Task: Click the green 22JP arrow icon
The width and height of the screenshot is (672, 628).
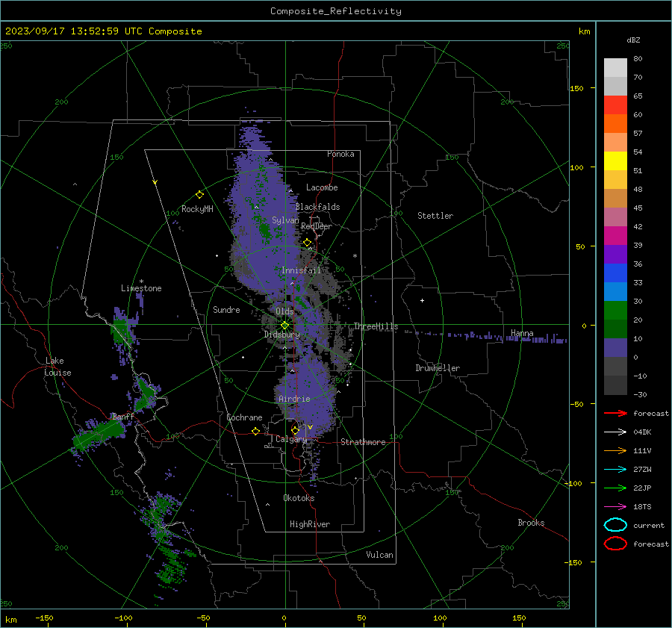Action: [615, 488]
